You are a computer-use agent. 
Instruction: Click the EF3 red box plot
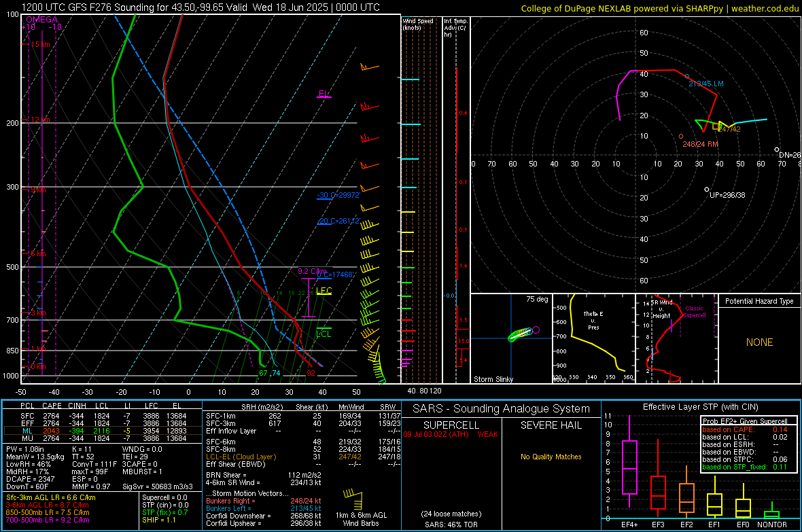point(658,492)
